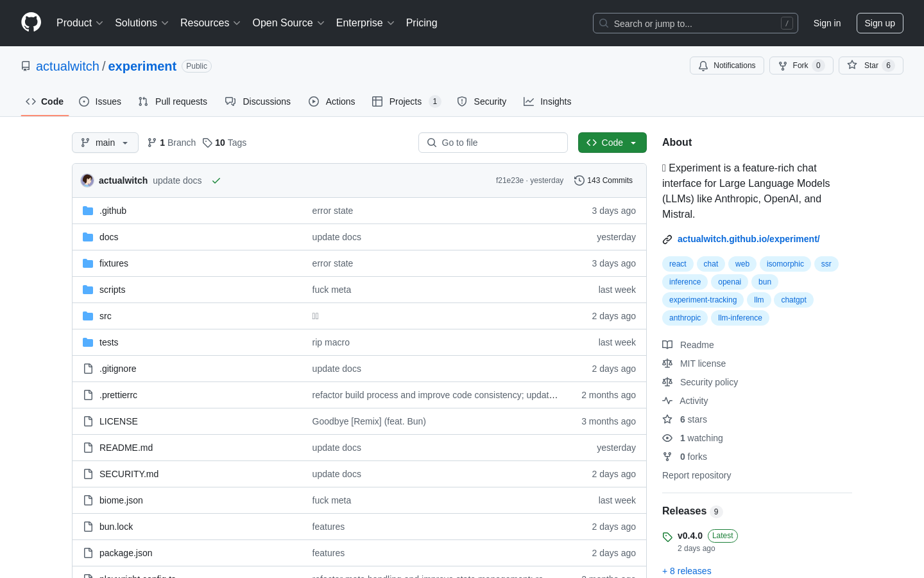
Task: Click the experiment-tracking topic tag
Action: [x=703, y=300]
